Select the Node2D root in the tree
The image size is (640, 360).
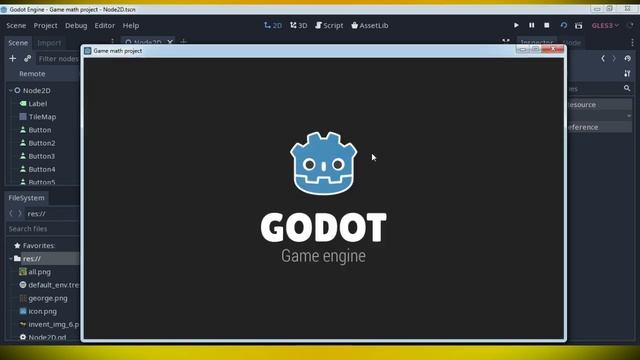(x=37, y=91)
